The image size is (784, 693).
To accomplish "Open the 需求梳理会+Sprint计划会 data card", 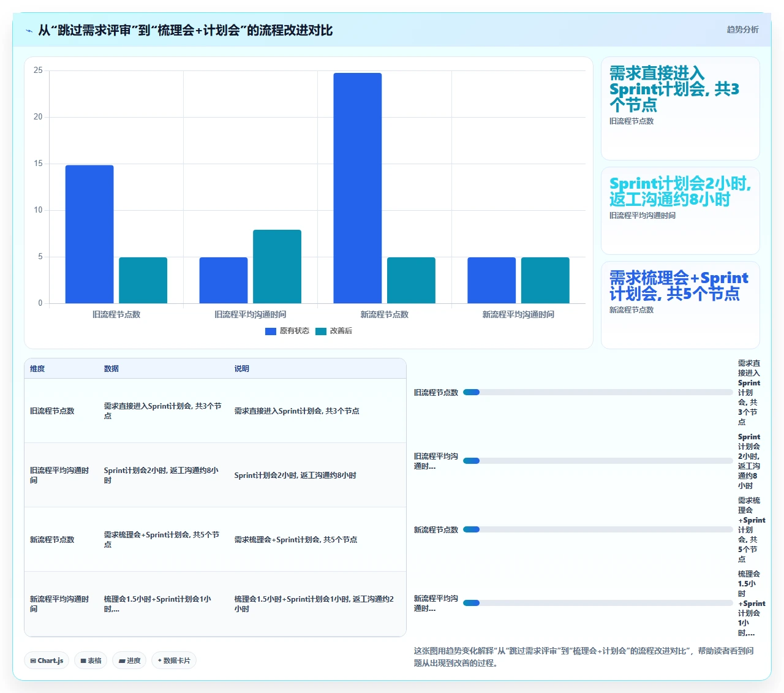I will coord(680,305).
